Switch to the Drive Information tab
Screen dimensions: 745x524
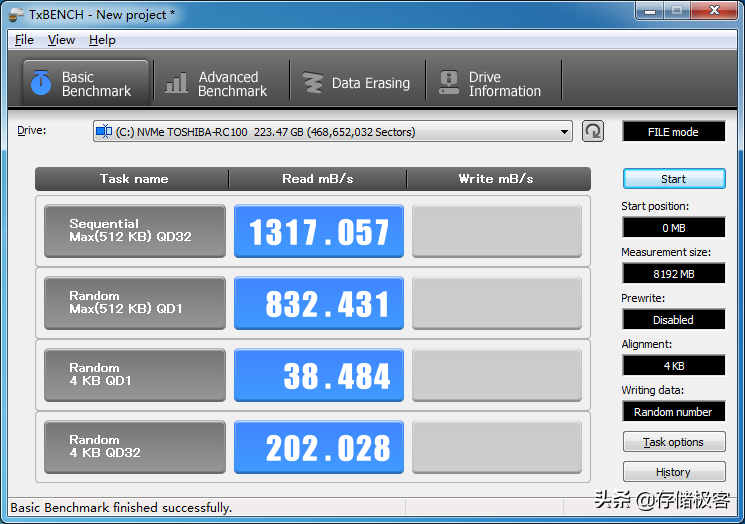(x=492, y=83)
